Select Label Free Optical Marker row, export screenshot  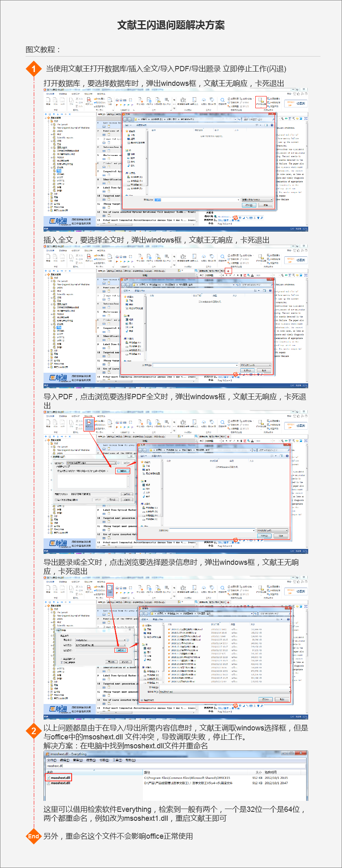point(119,676)
